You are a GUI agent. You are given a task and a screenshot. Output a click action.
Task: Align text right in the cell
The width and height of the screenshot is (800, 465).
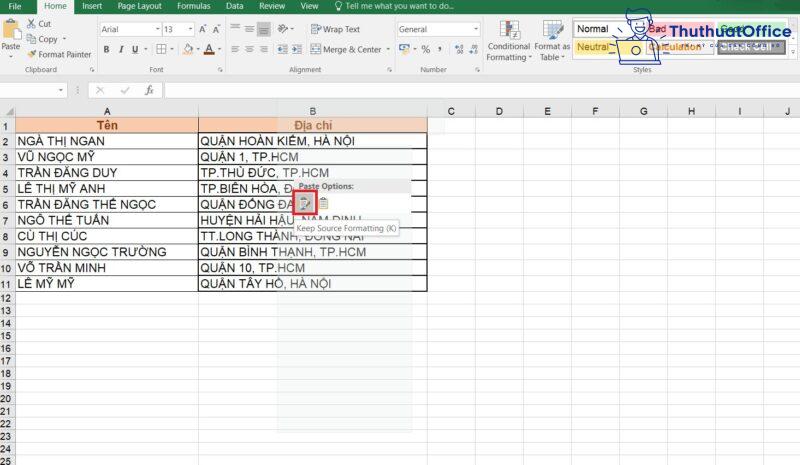(263, 49)
